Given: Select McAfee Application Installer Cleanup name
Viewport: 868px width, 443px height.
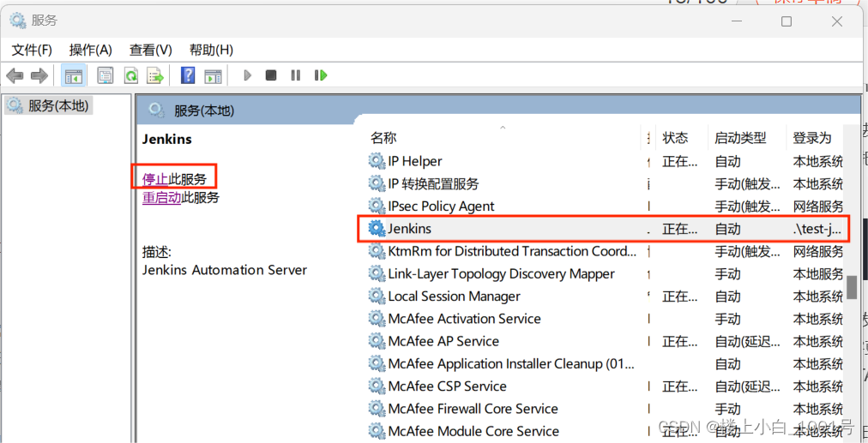Looking at the screenshot, I should coord(511,364).
